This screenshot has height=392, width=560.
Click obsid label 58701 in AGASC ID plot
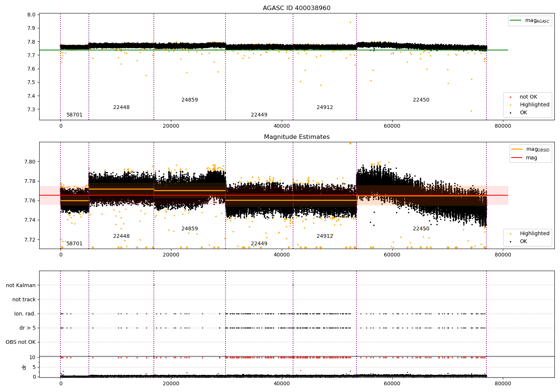pos(74,115)
